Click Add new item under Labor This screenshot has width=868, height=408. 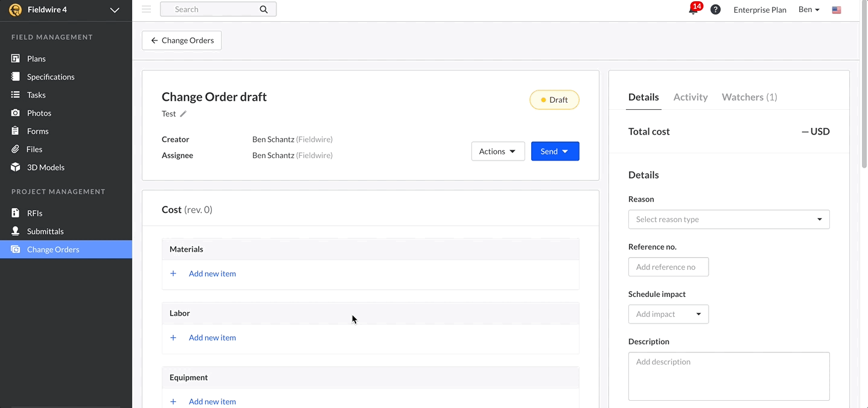tap(212, 337)
